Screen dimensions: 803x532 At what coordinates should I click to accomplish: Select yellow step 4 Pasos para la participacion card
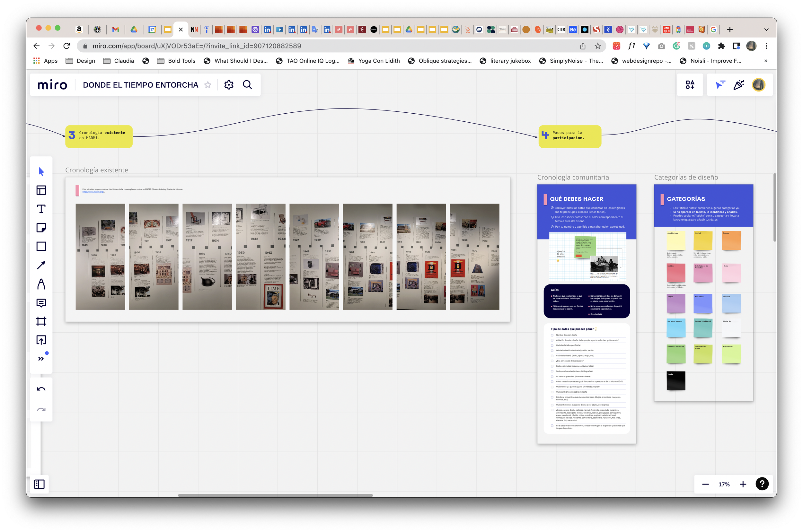(x=570, y=136)
